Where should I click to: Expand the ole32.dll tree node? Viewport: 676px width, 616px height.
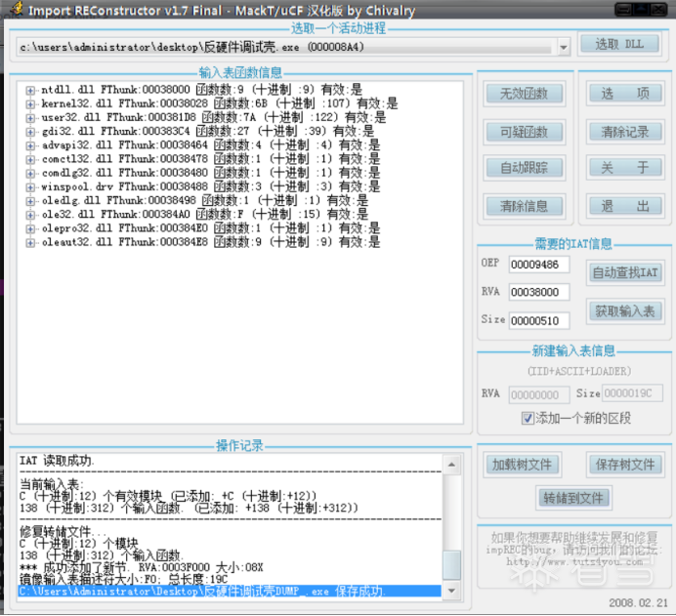pyautogui.click(x=30, y=215)
